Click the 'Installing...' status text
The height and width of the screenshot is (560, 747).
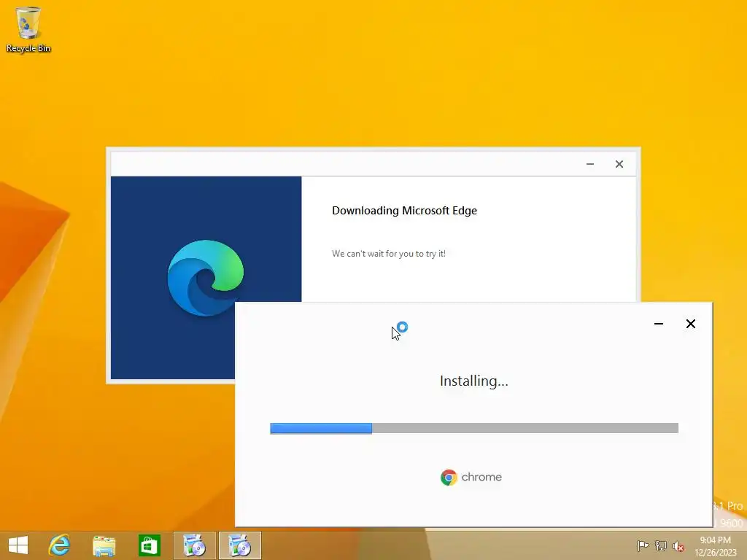474,381
